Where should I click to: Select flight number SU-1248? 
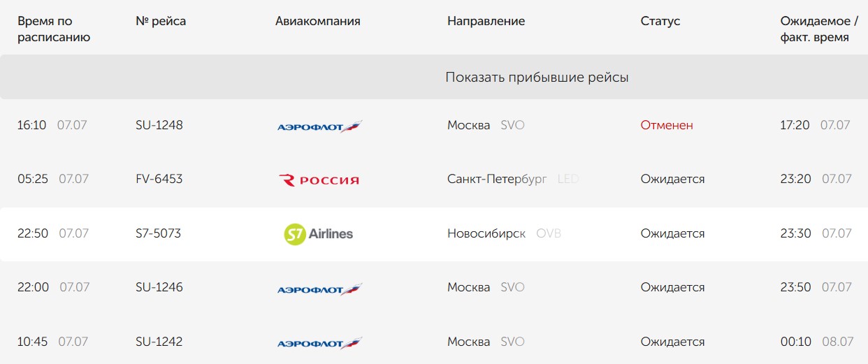[x=159, y=125]
